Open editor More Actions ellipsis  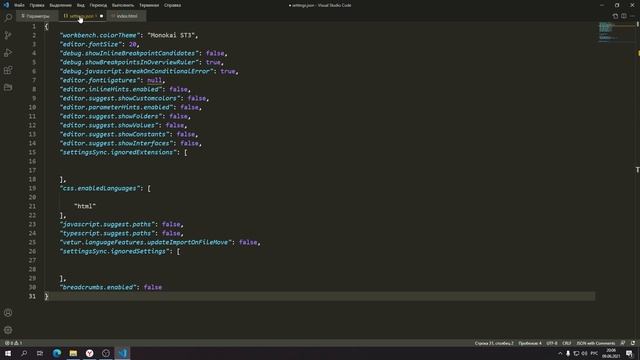632,16
